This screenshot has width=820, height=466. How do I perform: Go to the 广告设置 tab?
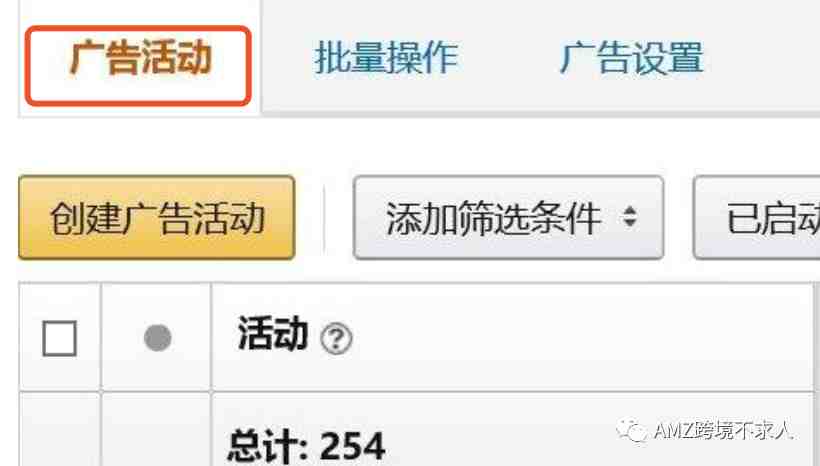(x=632, y=58)
